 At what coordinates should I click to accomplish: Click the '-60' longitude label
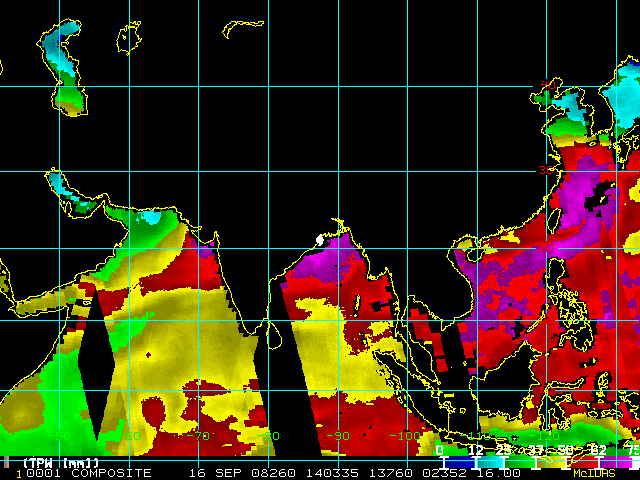pyautogui.click(x=129, y=436)
